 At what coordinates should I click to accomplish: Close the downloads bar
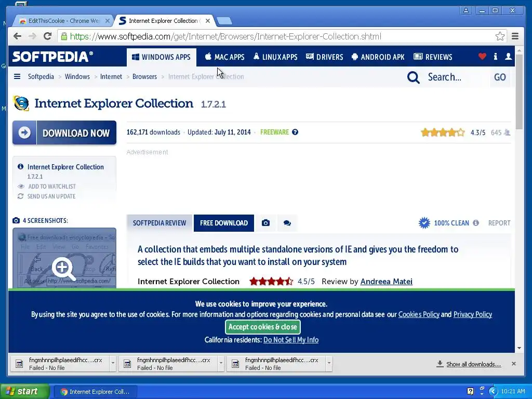pyautogui.click(x=514, y=364)
